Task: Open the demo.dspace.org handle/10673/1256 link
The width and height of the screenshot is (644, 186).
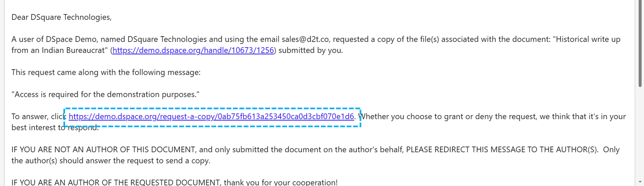Action: click(x=193, y=50)
